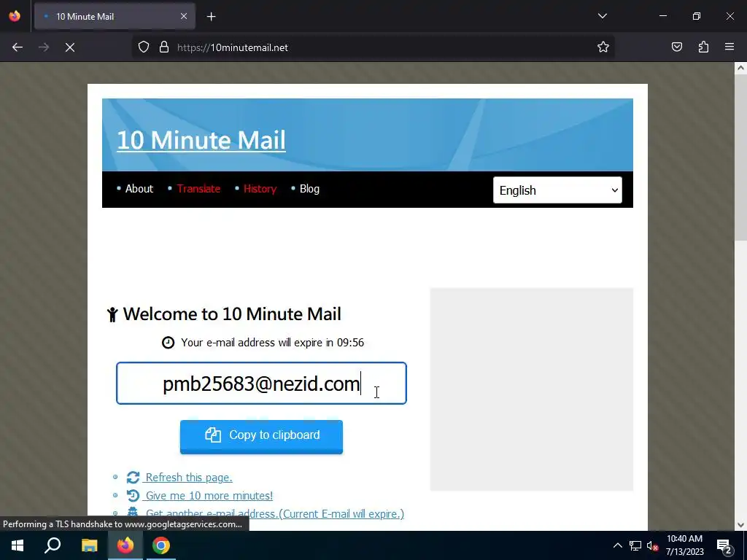This screenshot has height=560, width=747.
Task: Click the gray advertisement placeholder box
Action: [532, 389]
